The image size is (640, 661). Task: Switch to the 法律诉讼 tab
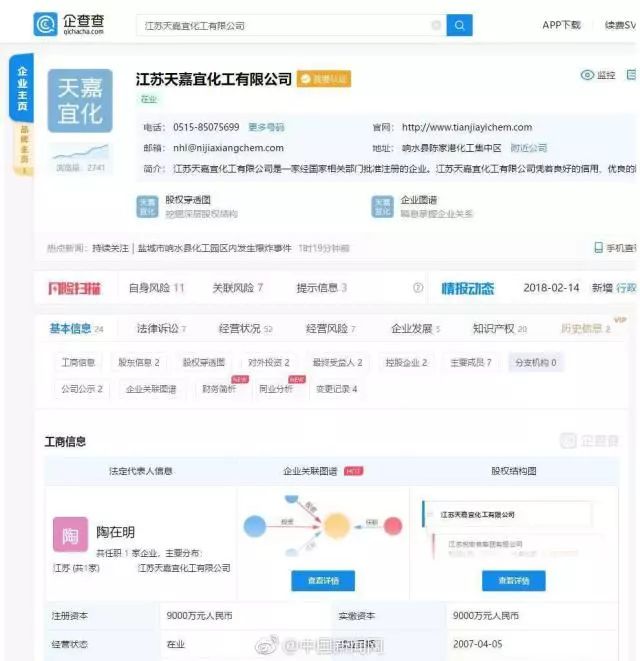point(160,328)
